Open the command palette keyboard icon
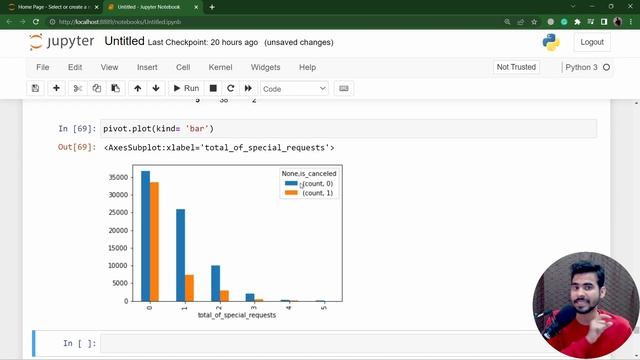 344,88
